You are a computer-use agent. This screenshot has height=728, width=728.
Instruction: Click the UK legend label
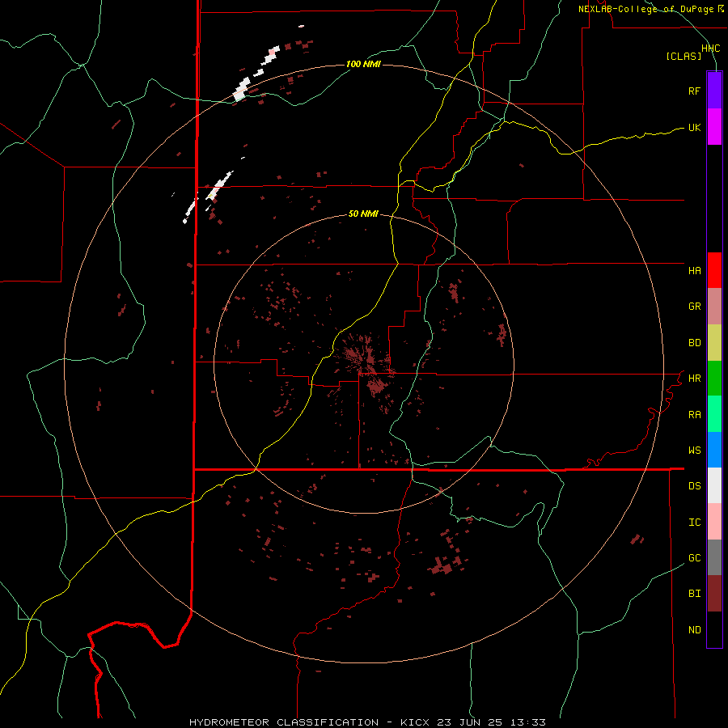(x=694, y=127)
